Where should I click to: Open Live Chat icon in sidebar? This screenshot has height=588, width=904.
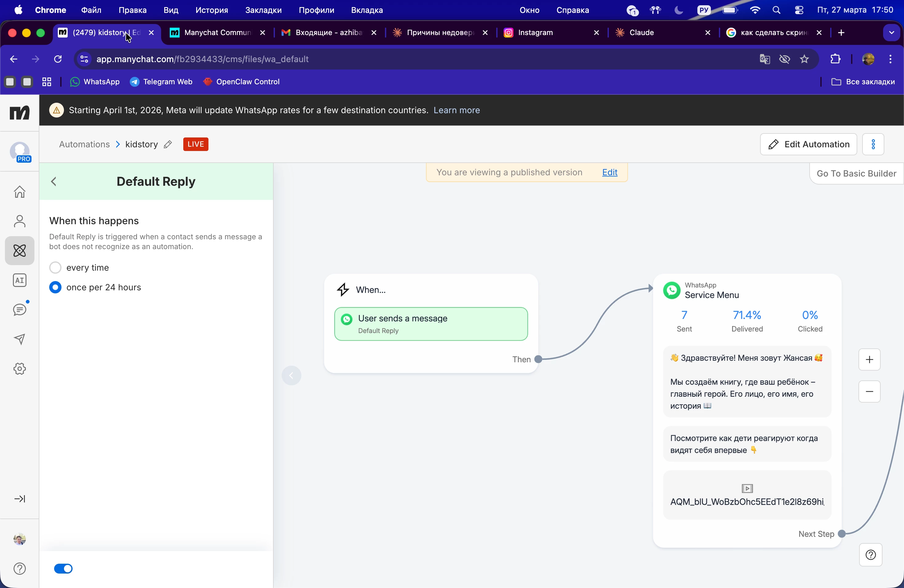pyautogui.click(x=19, y=310)
